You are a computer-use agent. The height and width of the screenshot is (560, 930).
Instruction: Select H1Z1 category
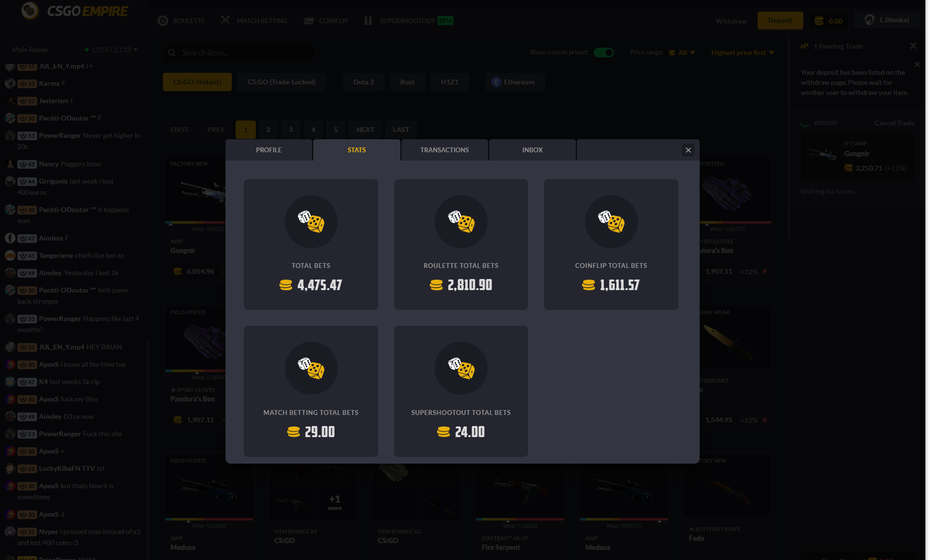click(450, 82)
